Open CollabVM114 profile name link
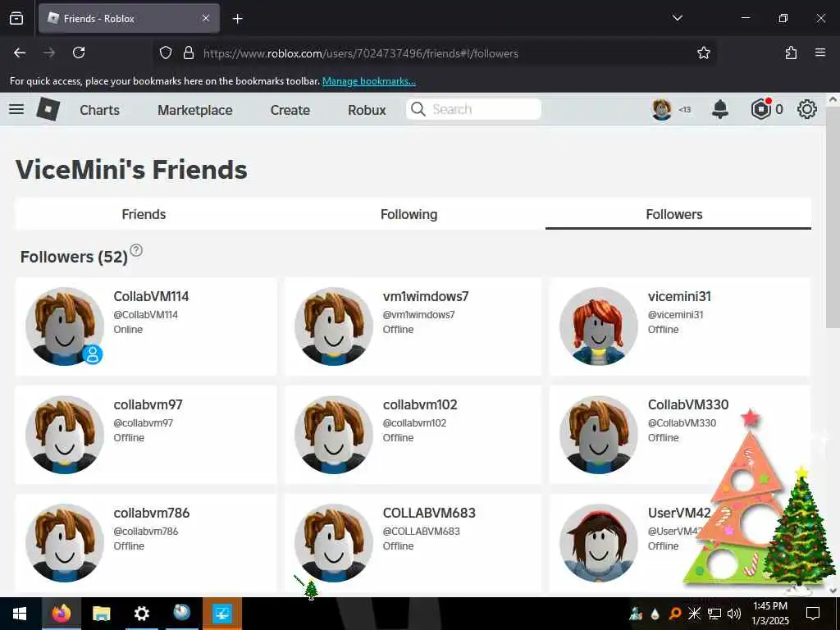Image resolution: width=840 pixels, height=630 pixels. (x=151, y=296)
